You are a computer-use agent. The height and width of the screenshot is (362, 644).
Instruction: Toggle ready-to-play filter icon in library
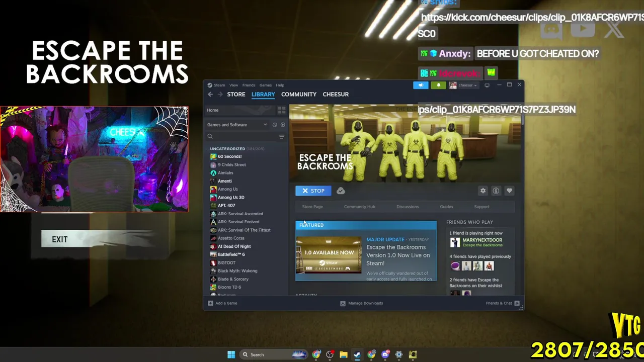coord(283,125)
